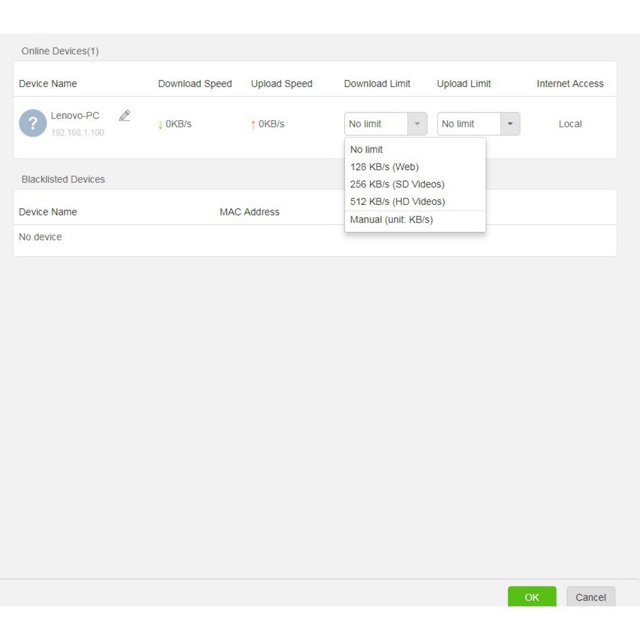Expand the Upload Limit dropdown arrow

coord(510,124)
